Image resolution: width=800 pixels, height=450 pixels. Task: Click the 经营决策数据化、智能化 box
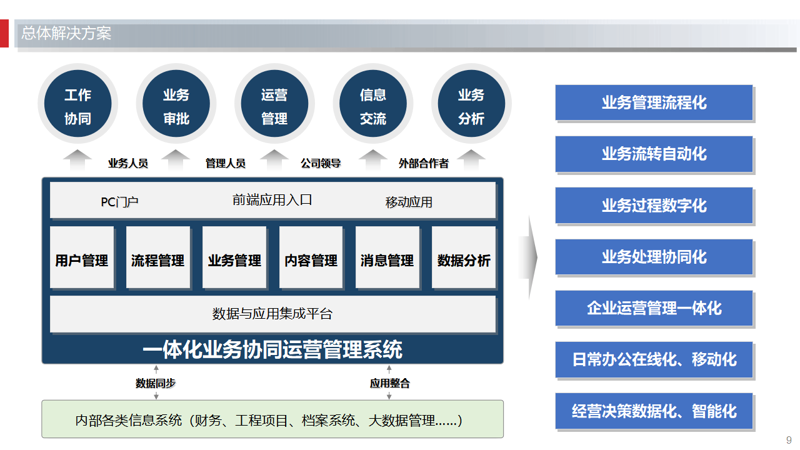654,411
